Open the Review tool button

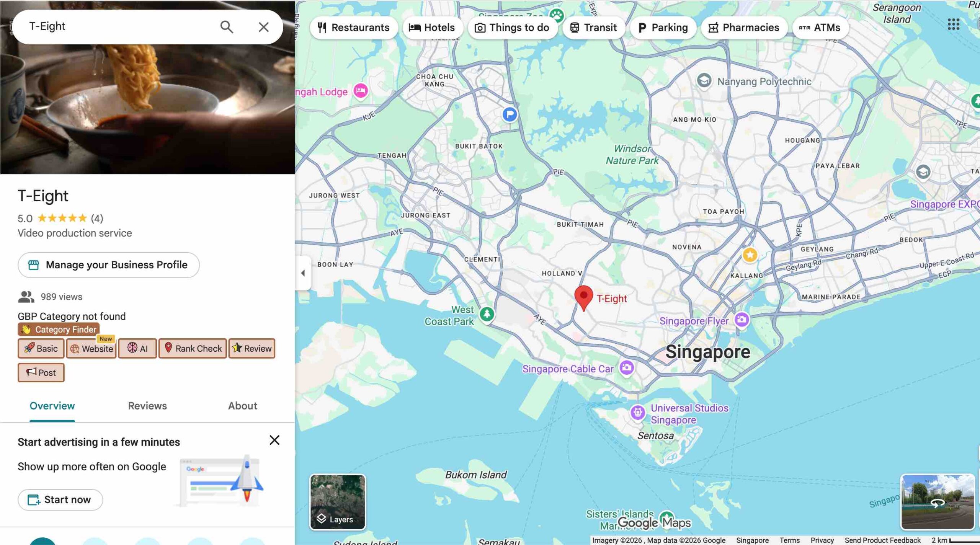point(252,348)
